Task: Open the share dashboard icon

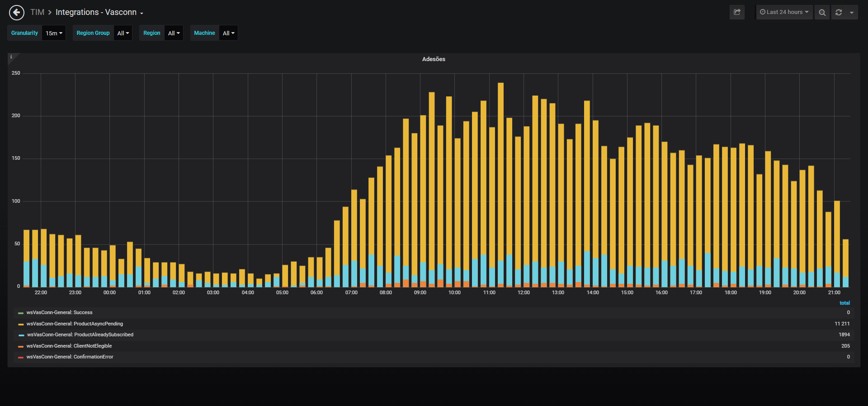Action: [737, 12]
